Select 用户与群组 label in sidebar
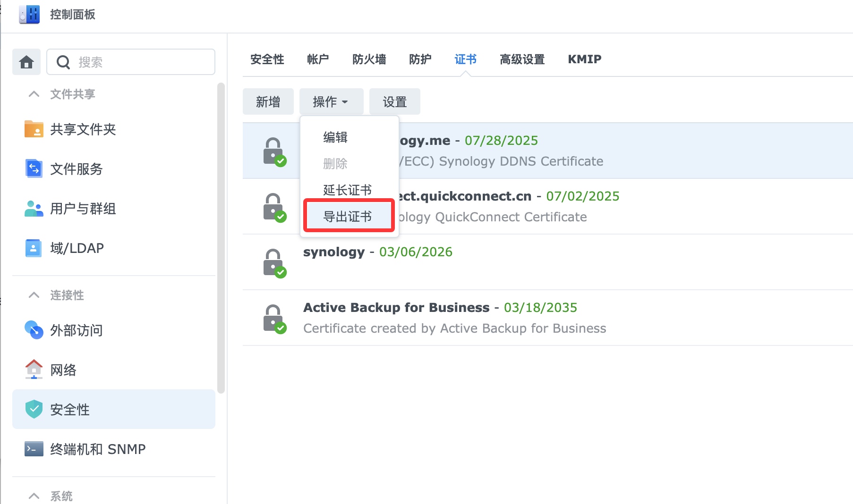The image size is (853, 504). [83, 208]
